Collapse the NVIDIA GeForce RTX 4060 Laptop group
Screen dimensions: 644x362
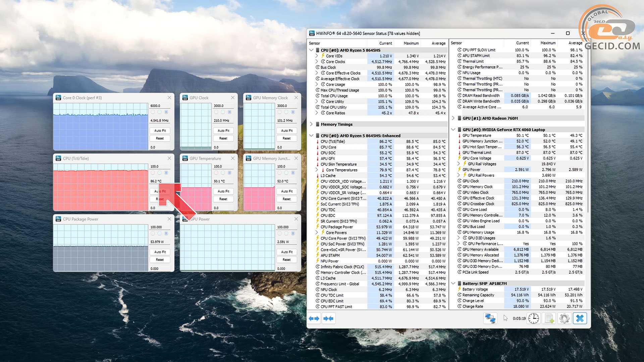coord(453,130)
